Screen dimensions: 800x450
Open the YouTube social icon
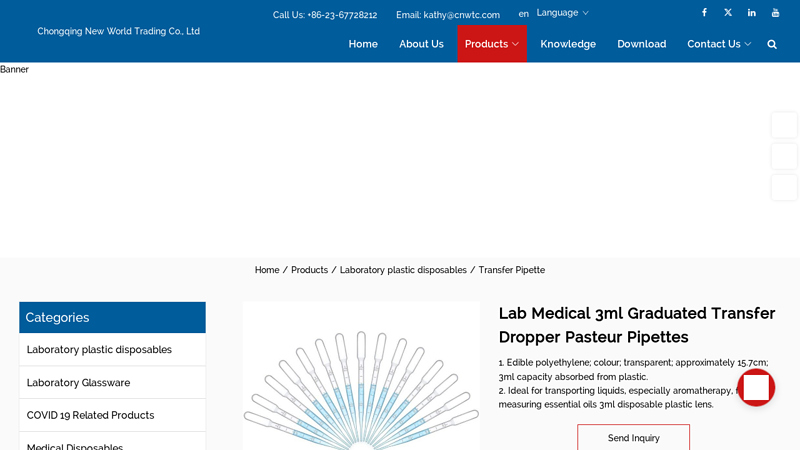[776, 13]
